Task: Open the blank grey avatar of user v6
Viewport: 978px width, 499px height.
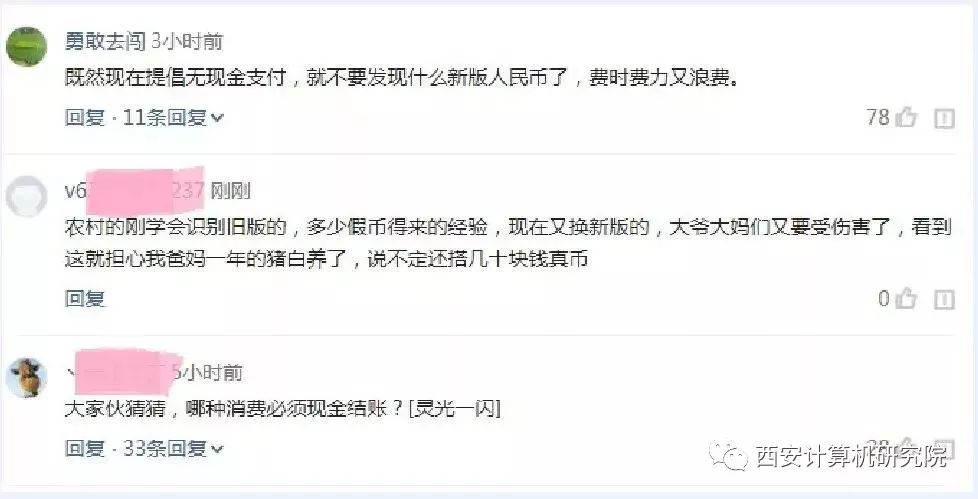Action: 26,196
